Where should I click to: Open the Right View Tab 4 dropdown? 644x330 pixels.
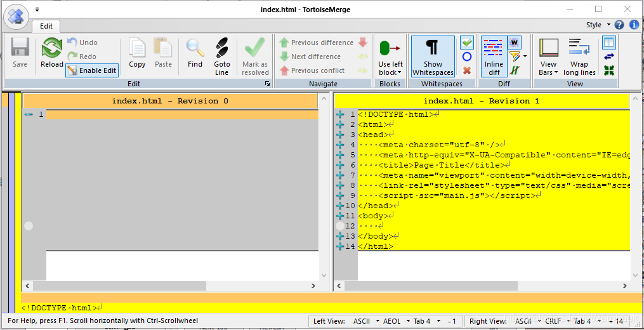(x=588, y=321)
